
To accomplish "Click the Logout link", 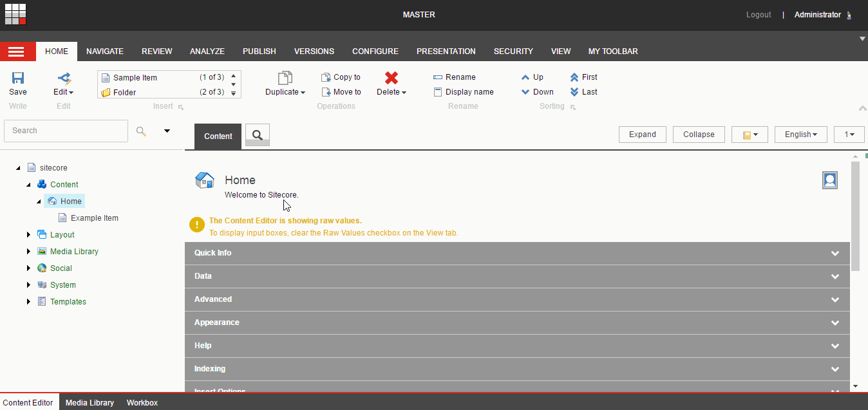I will tap(759, 15).
